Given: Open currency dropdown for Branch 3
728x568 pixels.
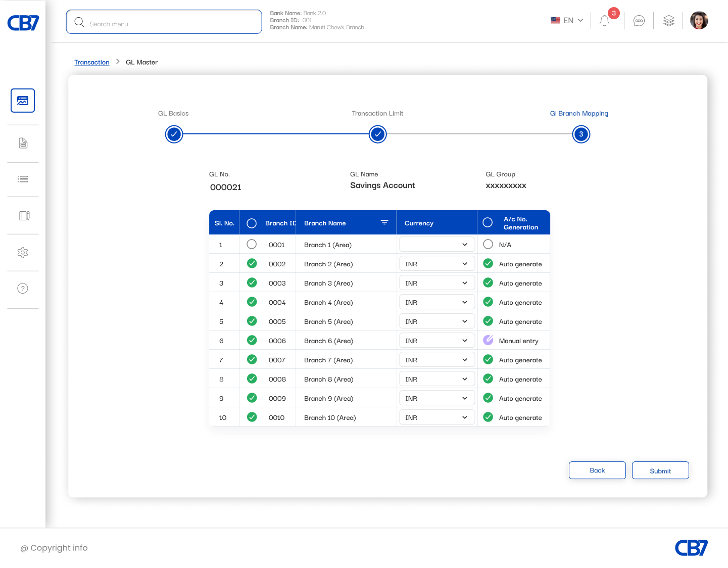Looking at the screenshot, I should click(x=437, y=283).
